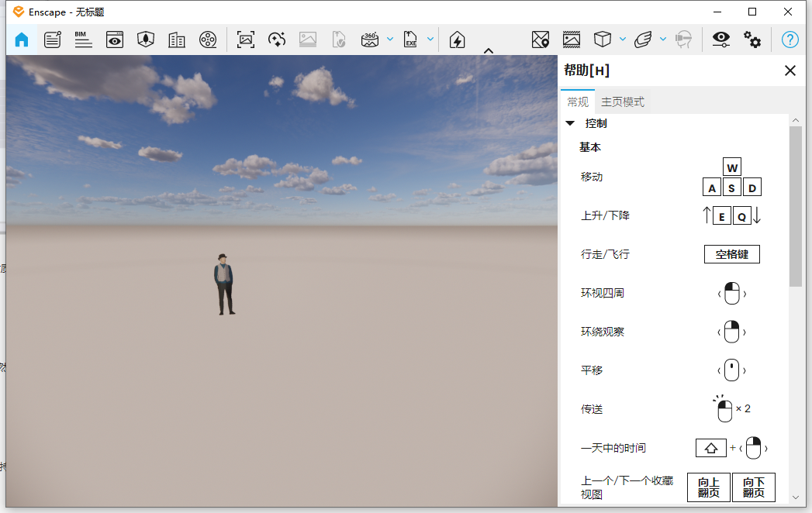Viewport: 812px width, 513px height.
Task: Click the 一天中的时间 label
Action: point(613,448)
